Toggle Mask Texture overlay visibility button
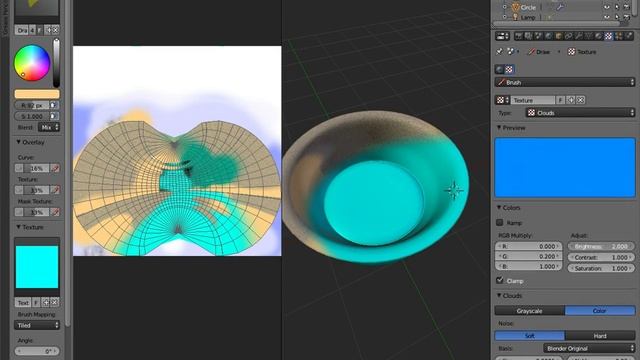Image resolution: width=640 pixels, height=360 pixels. coord(19,212)
